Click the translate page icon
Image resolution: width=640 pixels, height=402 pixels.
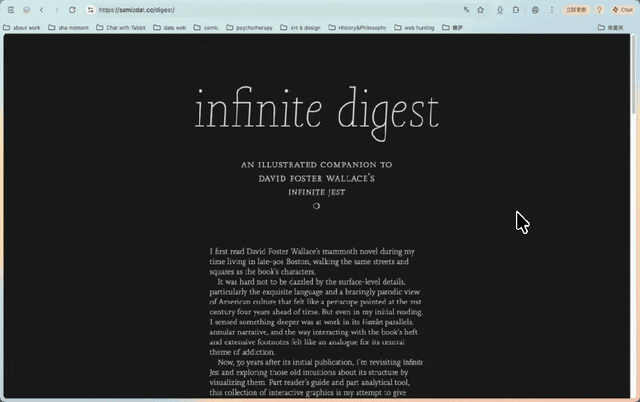click(466, 10)
